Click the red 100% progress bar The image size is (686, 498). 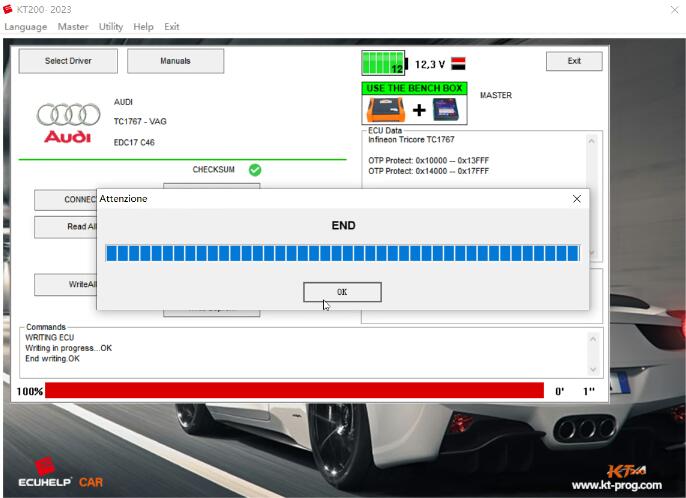294,390
